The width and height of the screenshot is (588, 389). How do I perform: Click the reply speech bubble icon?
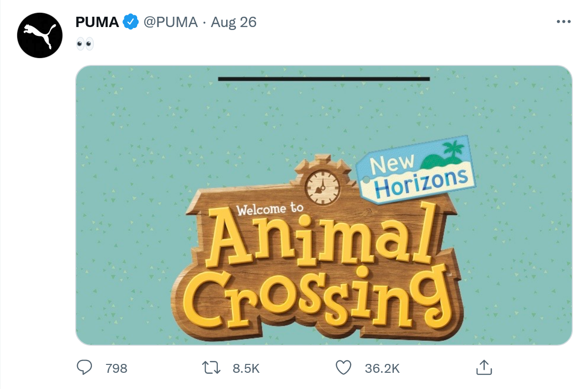(x=85, y=367)
